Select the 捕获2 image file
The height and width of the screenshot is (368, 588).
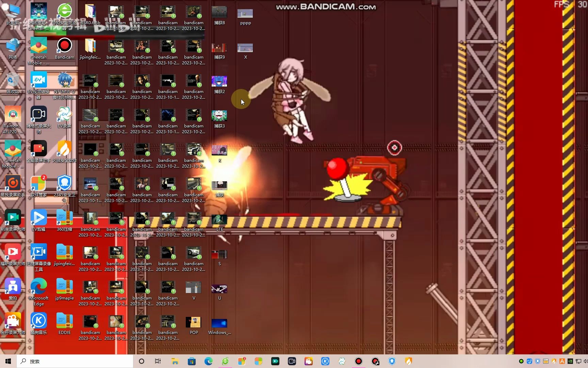coord(219,84)
